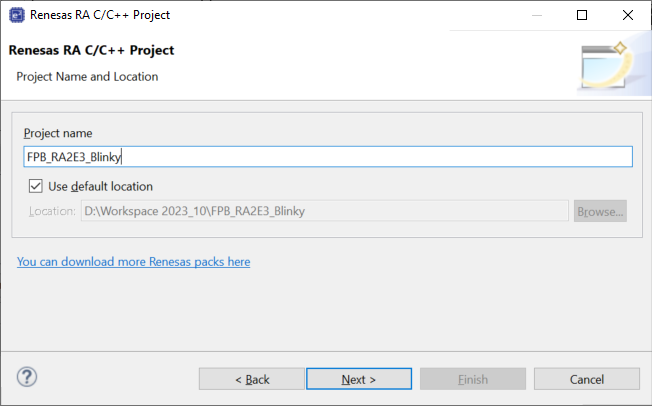Go to previous page with Back
Screen dimensions: 652x406
coord(252,379)
